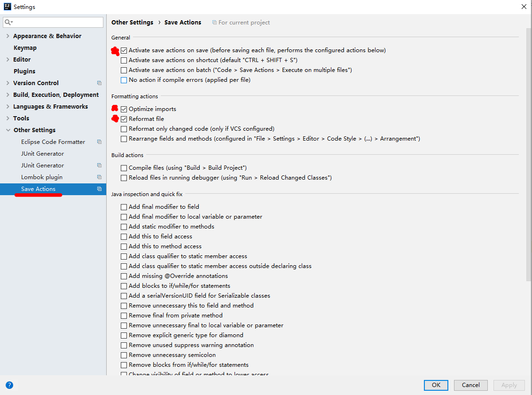Expand the Editor section
532x395 pixels.
pyautogui.click(x=8, y=59)
